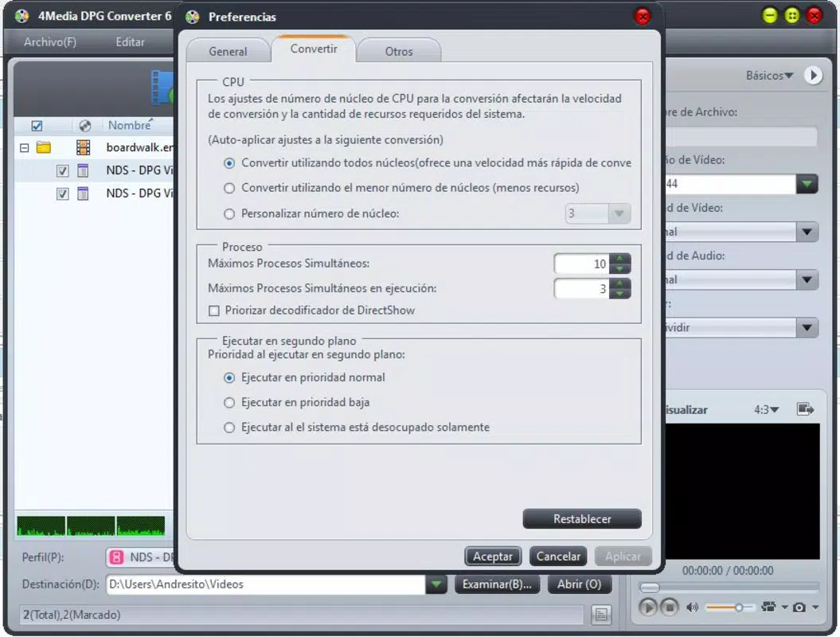This screenshot has width=840, height=637.
Task: Open the Dividir dropdown
Action: pos(807,327)
